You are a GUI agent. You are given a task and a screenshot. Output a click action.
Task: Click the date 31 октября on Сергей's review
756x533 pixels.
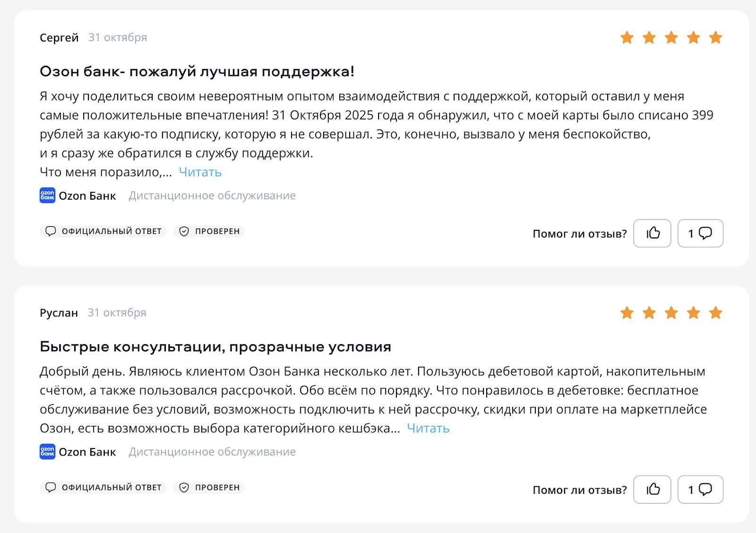tap(117, 37)
